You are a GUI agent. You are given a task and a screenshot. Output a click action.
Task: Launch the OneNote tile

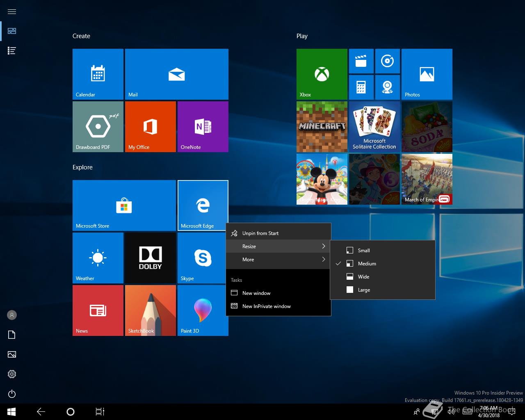pos(203,127)
